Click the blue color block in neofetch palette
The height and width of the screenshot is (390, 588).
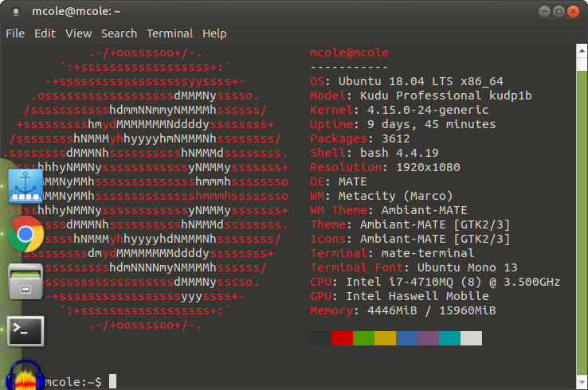tap(406, 338)
